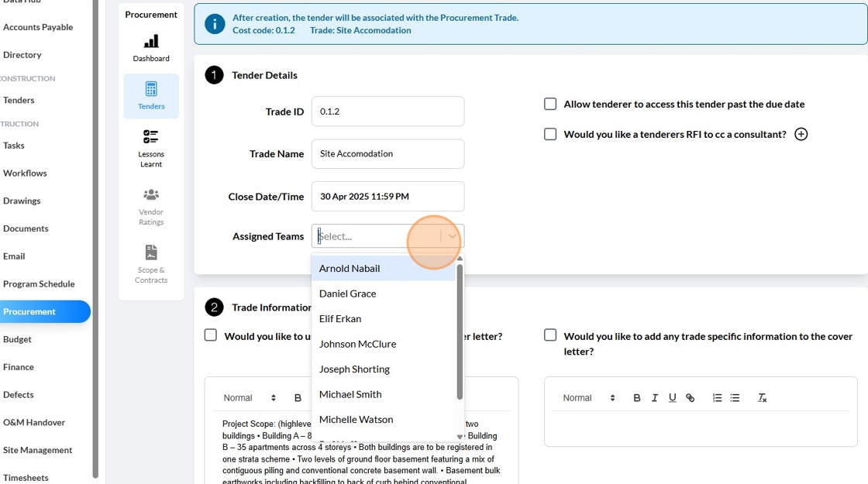Click the info icon in the blue banner
This screenshot has height=484, width=868.
point(215,24)
